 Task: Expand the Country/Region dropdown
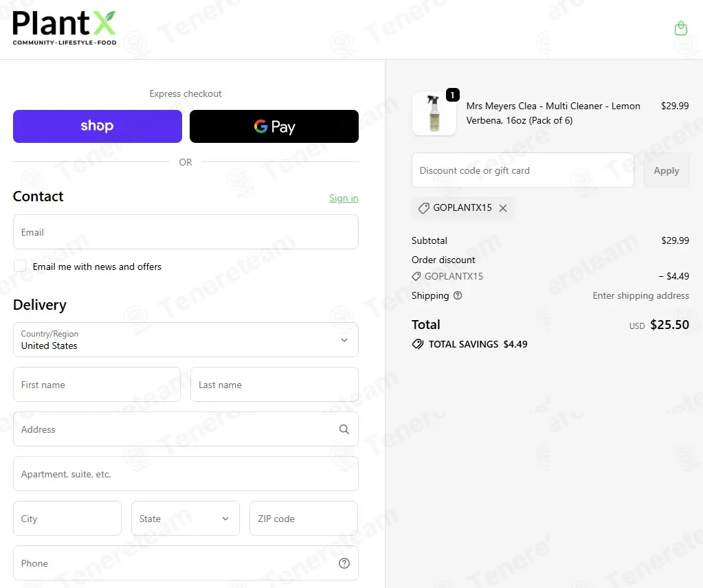tap(186, 340)
